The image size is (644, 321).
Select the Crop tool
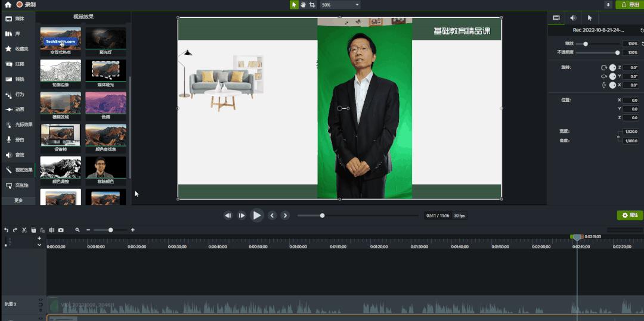[312, 5]
